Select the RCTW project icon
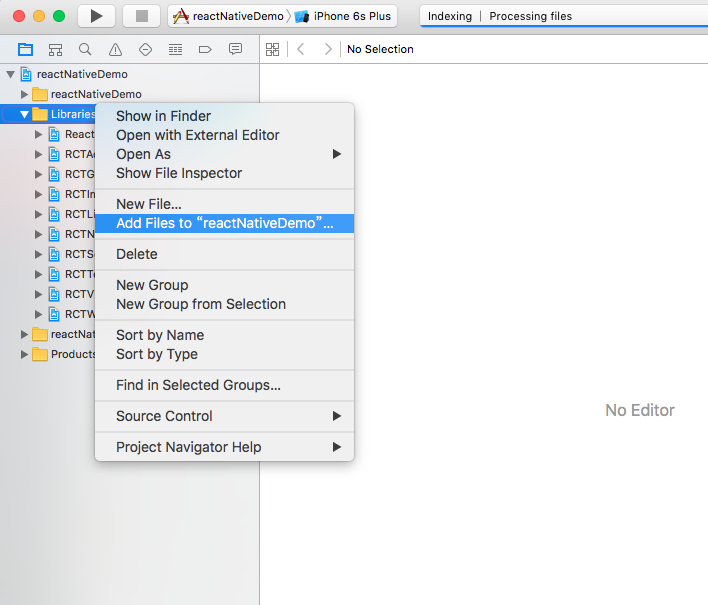This screenshot has height=605, width=708. point(54,314)
